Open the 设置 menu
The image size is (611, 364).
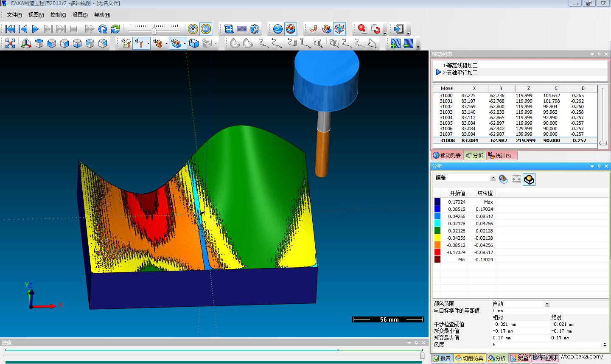(80, 15)
